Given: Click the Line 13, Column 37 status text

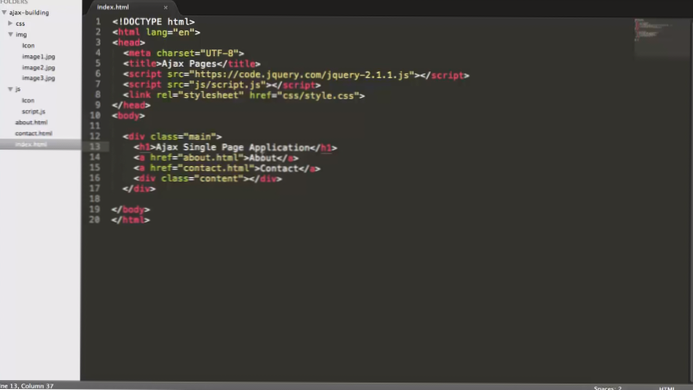Looking at the screenshot, I should (x=27, y=386).
